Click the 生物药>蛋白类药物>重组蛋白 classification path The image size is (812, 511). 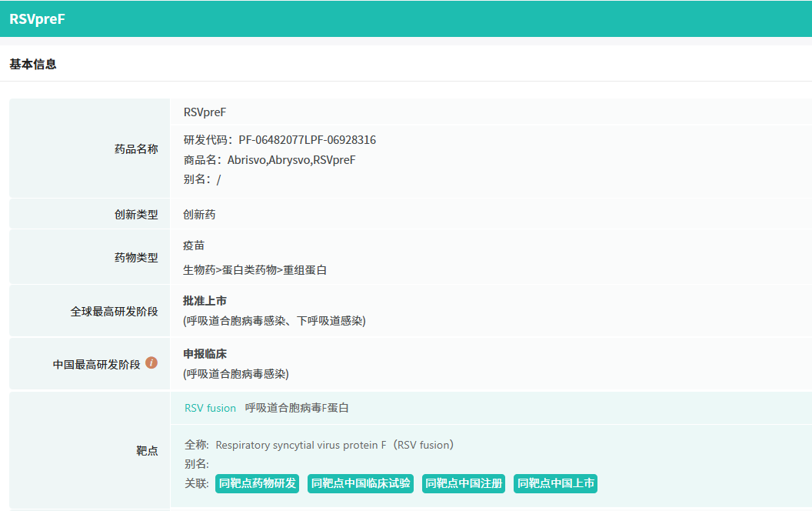tap(255, 270)
